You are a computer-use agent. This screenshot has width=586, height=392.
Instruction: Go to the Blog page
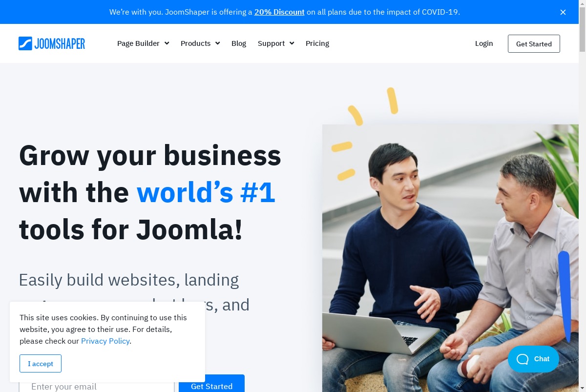239,43
